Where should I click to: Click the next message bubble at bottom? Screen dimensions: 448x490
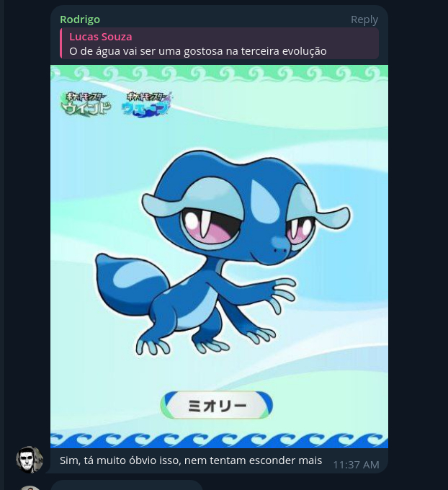127,485
